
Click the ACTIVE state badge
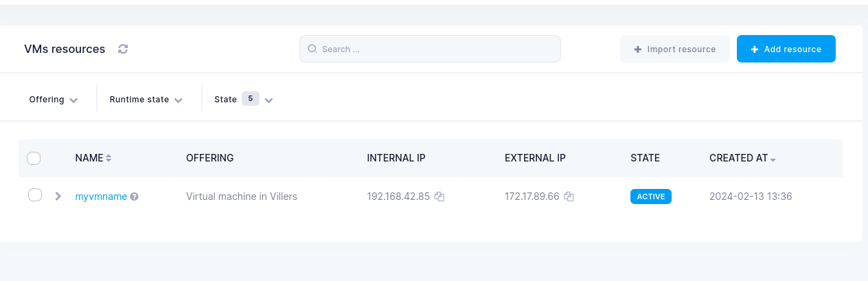[650, 196]
